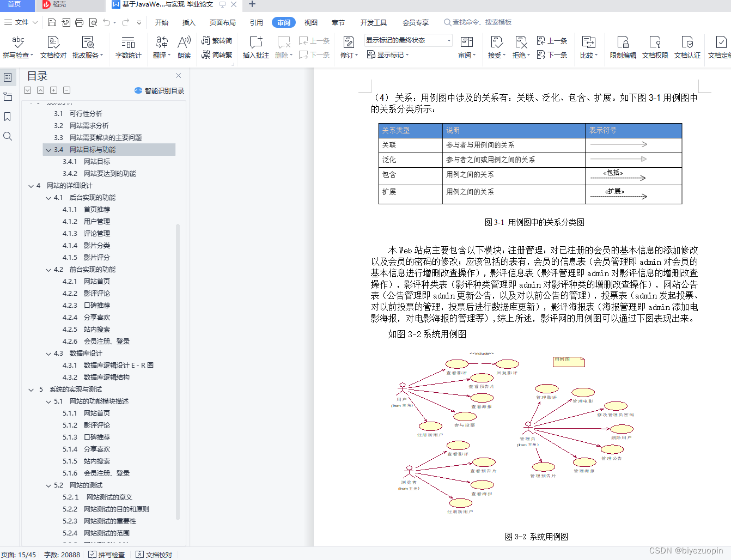Viewport: 731px width, 560px height.
Task: Open the review pane icon (审阅)
Action: coord(467,47)
